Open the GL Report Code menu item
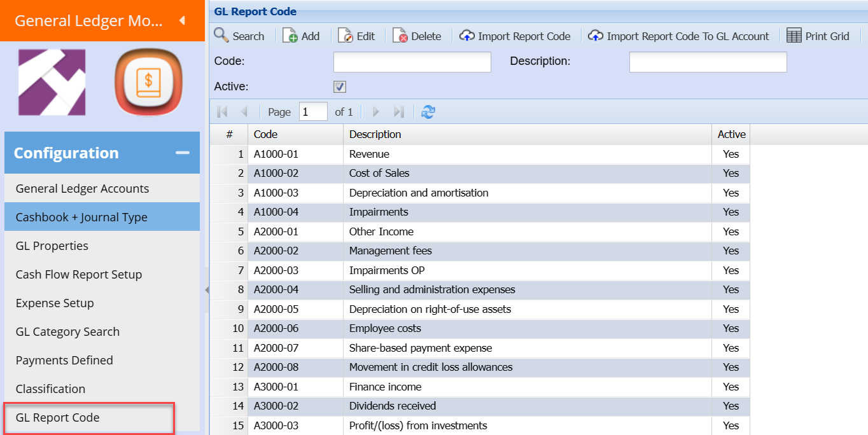868x435 pixels. tap(58, 417)
